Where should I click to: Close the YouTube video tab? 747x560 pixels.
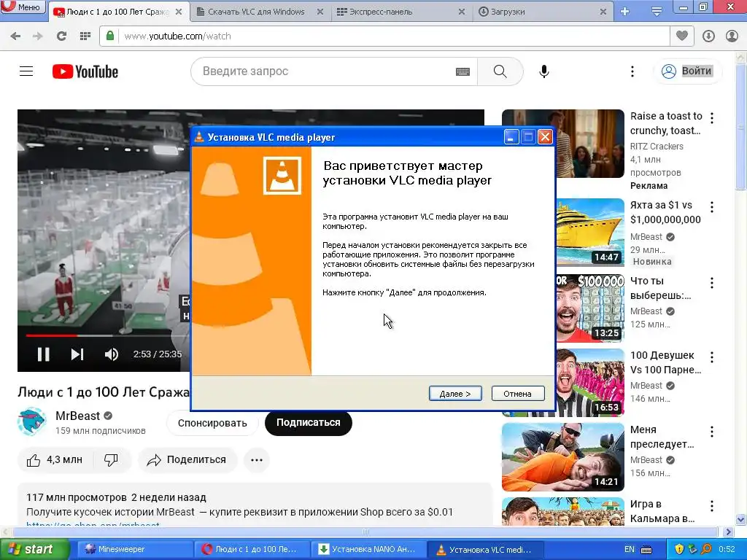179,12
